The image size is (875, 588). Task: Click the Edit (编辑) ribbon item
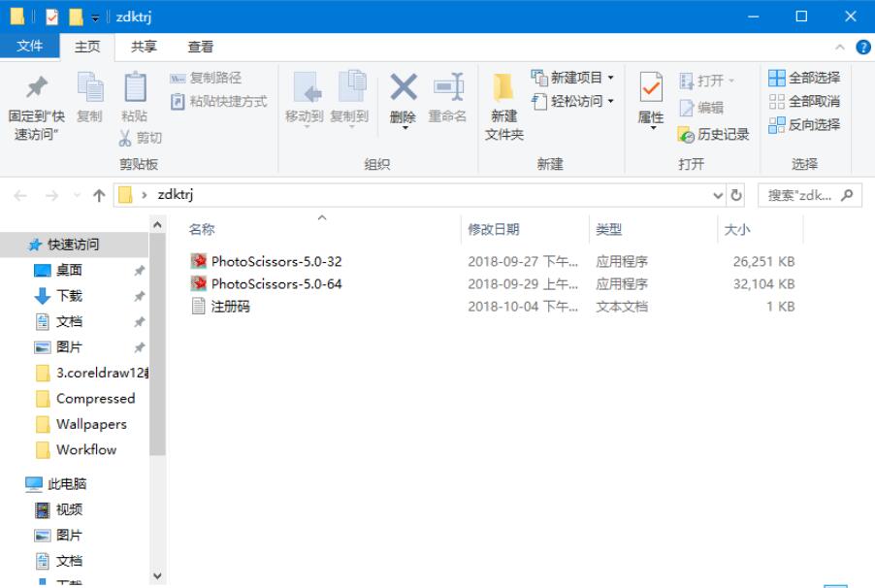click(x=701, y=107)
